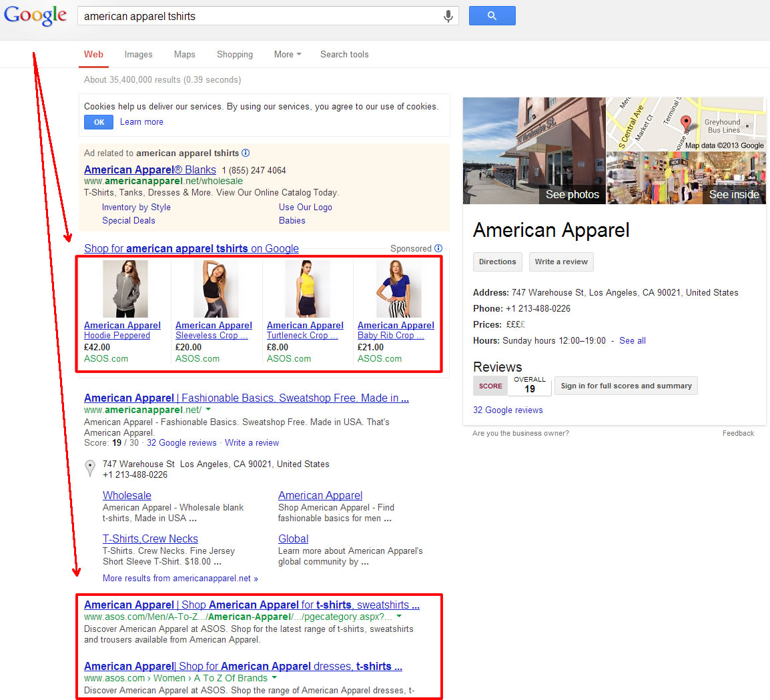Switch to the Shopping tab
The height and width of the screenshot is (700, 770).
235,55
